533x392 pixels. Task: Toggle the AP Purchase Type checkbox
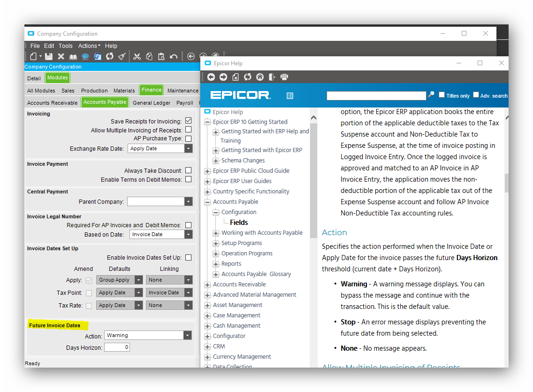189,138
